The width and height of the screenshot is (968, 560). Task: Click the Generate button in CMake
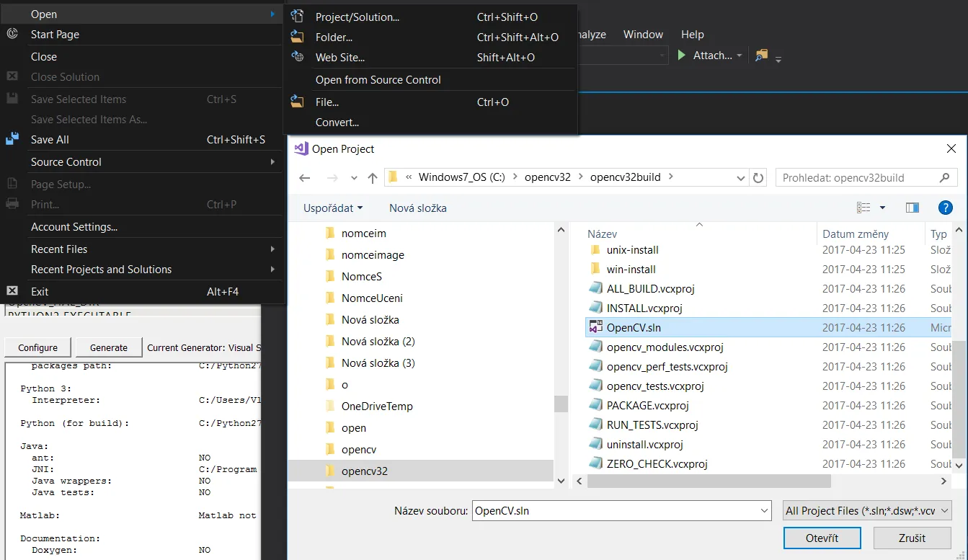point(109,347)
